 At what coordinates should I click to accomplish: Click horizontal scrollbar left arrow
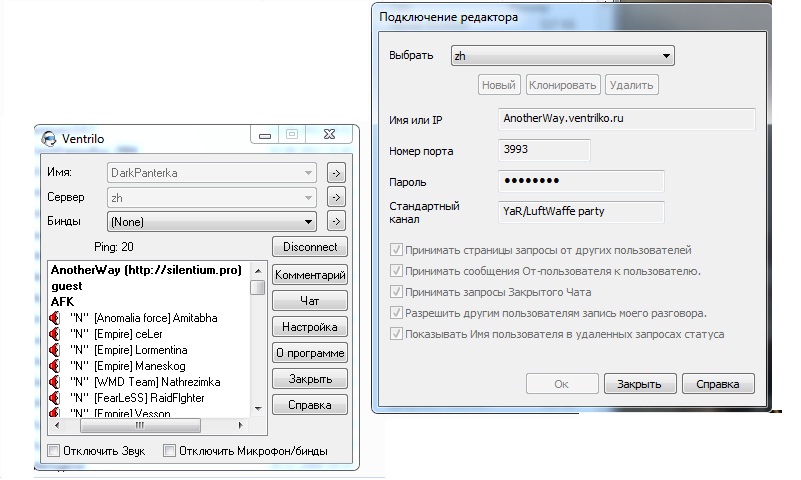(57, 425)
